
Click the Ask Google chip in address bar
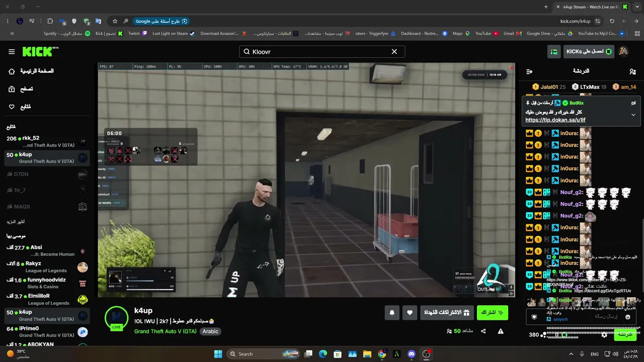(161, 21)
